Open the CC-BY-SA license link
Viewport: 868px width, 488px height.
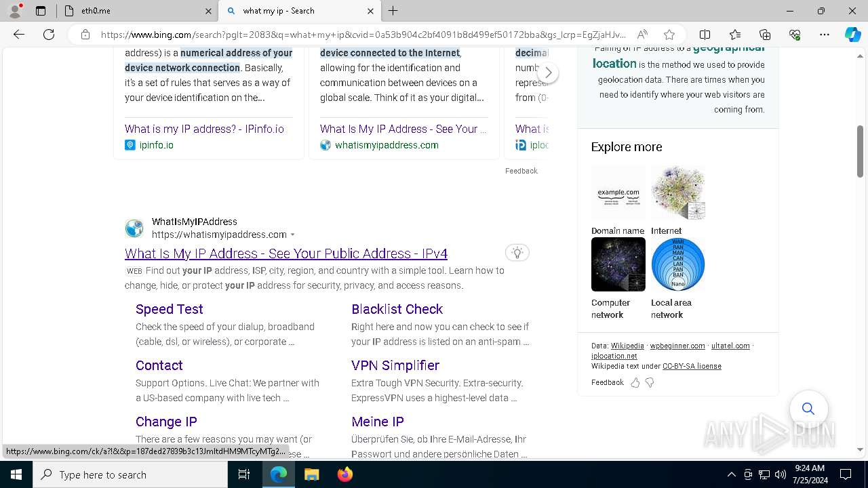[x=692, y=366]
